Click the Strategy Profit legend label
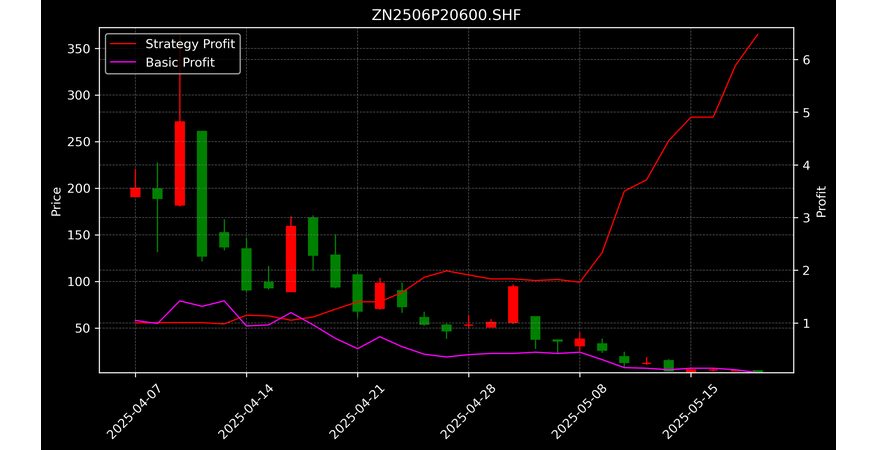Viewport: 878px width, 450px height. click(x=190, y=44)
